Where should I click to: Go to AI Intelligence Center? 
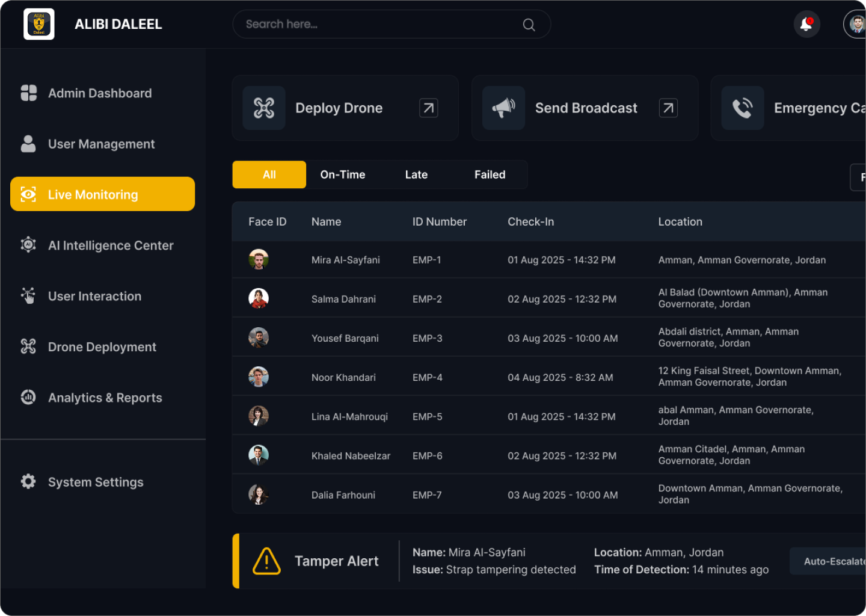click(x=110, y=245)
